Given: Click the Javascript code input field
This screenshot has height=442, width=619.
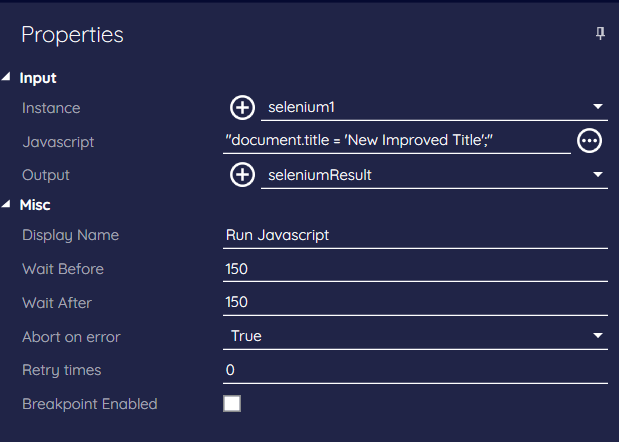Looking at the screenshot, I should [x=396, y=141].
